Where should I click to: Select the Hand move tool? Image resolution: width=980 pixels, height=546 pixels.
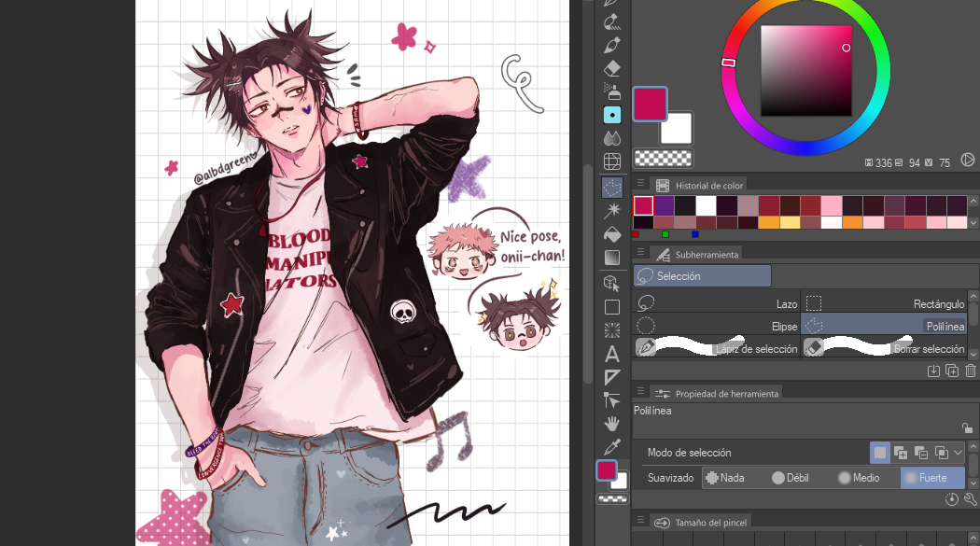pos(612,424)
